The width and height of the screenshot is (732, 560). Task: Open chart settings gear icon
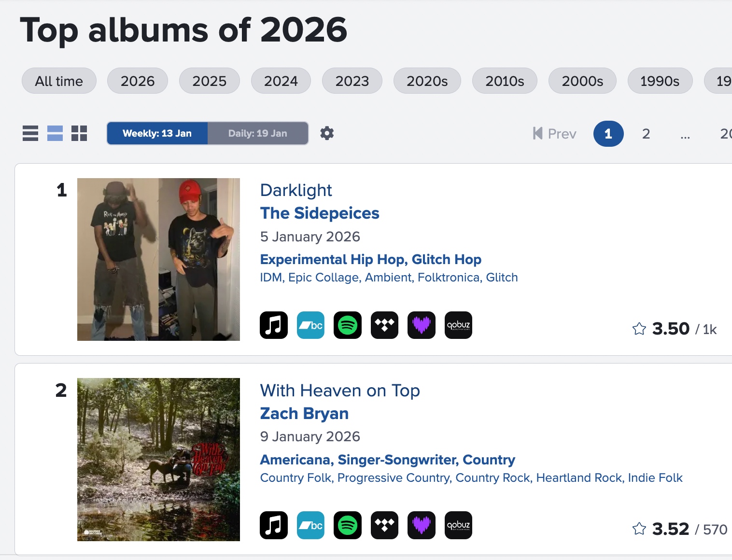point(327,133)
